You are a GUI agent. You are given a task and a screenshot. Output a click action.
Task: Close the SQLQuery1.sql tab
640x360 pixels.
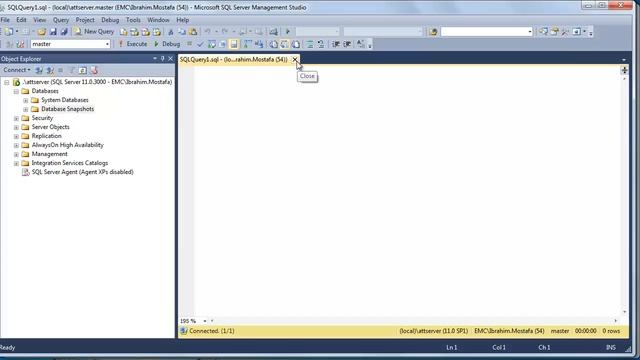[x=295, y=60]
